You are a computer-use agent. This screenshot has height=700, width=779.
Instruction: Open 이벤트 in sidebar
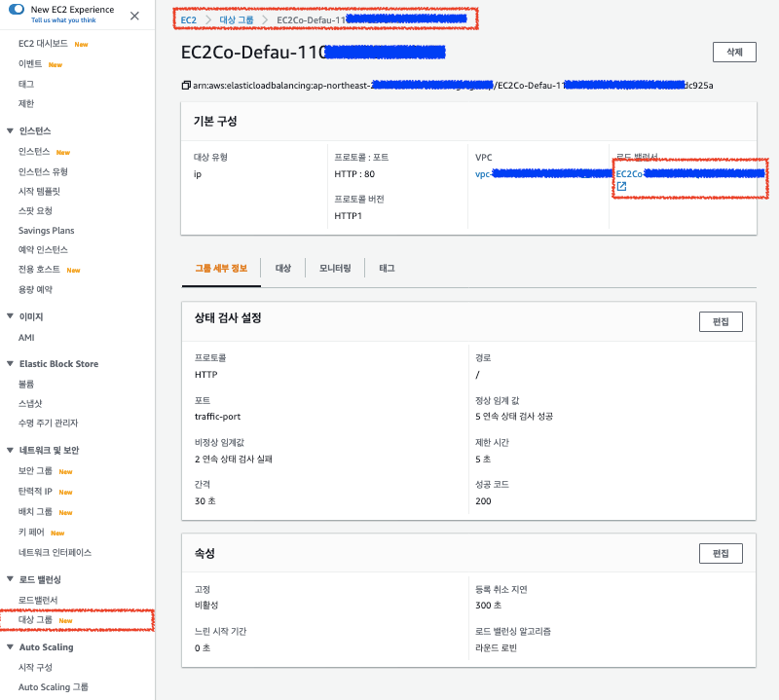tap(30, 64)
